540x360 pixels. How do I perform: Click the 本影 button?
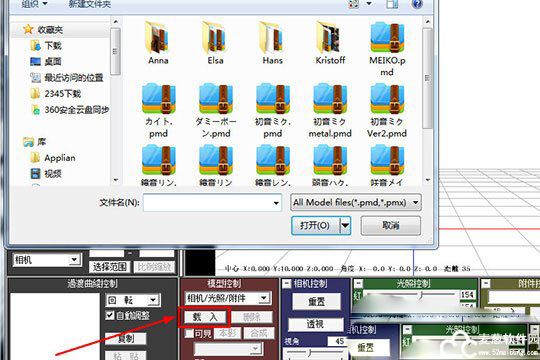[x=227, y=333]
